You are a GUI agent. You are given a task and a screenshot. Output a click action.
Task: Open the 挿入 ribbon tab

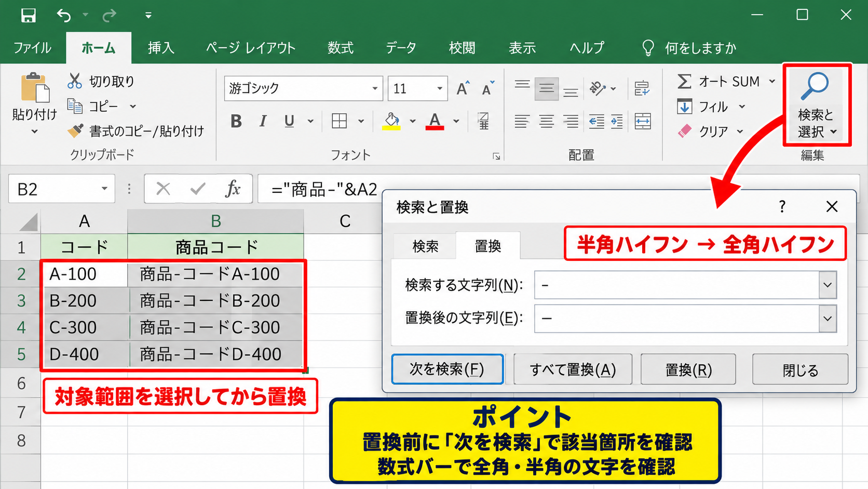(161, 48)
